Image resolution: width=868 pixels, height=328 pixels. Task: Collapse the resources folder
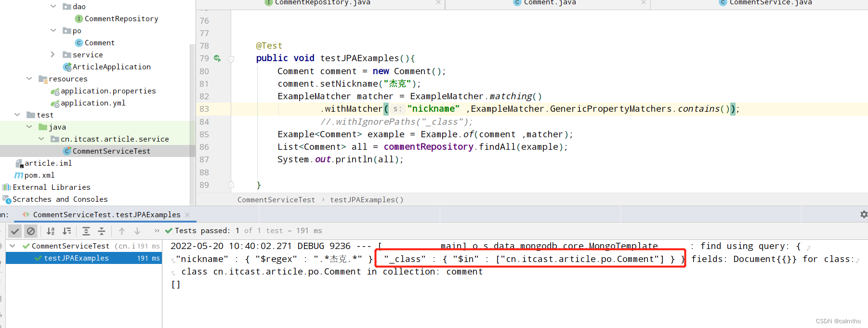(x=29, y=79)
